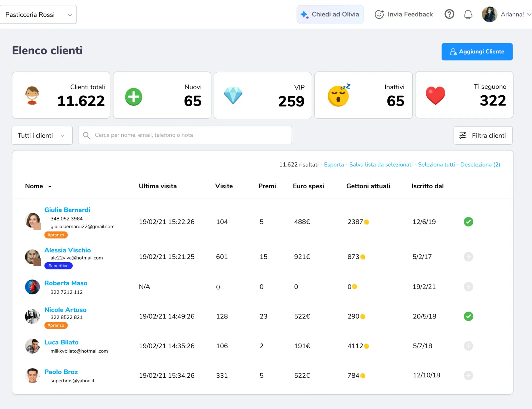
Task: Sort by Visite column
Action: 224,186
